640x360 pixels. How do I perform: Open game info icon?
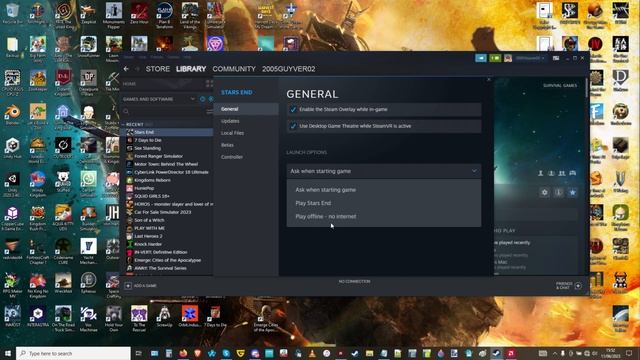click(x=558, y=192)
